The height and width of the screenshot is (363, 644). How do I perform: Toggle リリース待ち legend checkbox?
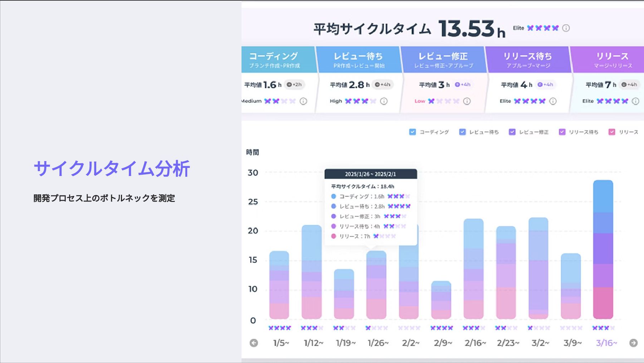[x=562, y=132]
